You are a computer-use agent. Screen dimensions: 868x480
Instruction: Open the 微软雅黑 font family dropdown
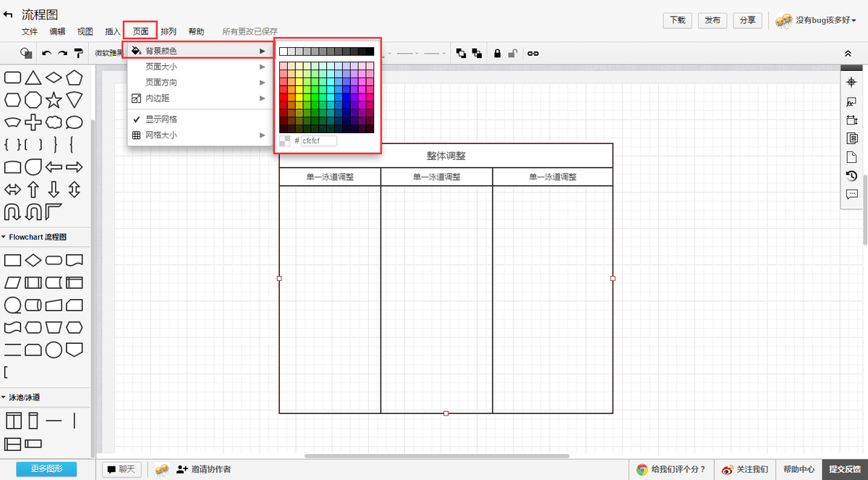click(x=110, y=54)
